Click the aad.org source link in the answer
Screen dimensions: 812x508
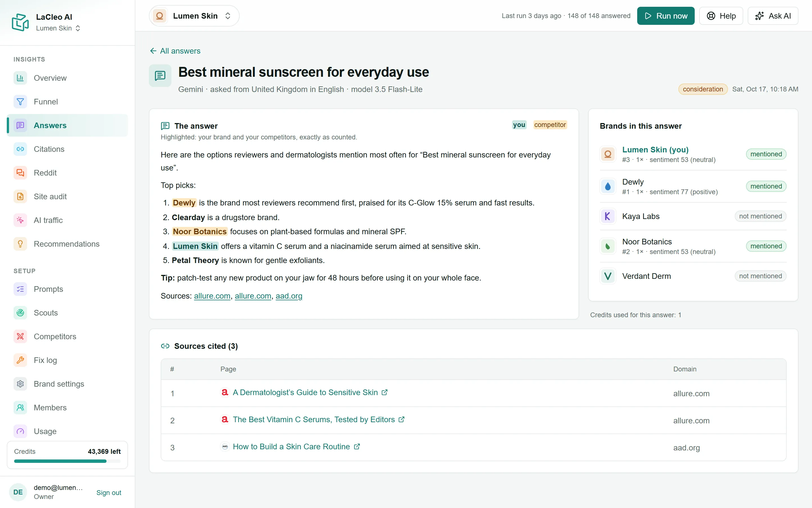tap(289, 296)
